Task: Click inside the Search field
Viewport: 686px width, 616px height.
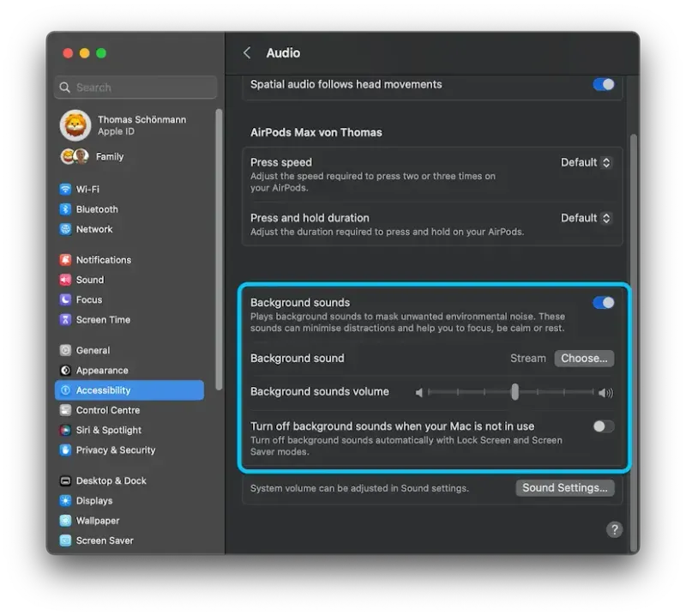Action: (x=135, y=88)
